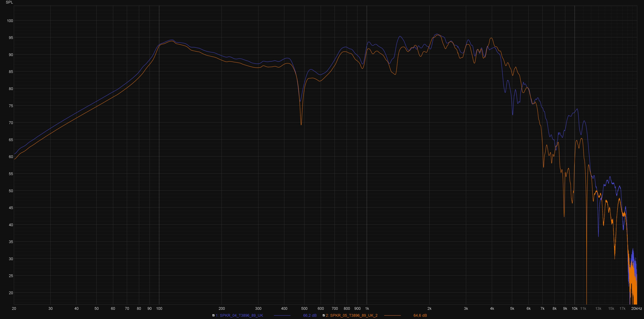The height and width of the screenshot is (319, 644).
Task: Click the 100 dB tick on SPL axis
Action: click(10, 21)
